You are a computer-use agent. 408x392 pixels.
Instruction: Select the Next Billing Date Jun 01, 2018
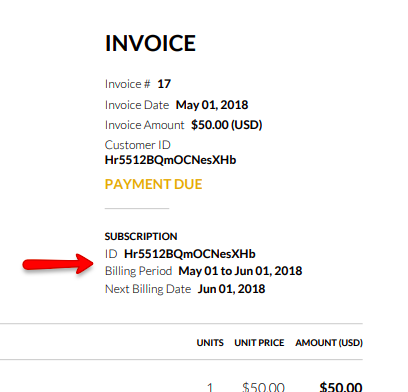click(x=231, y=289)
